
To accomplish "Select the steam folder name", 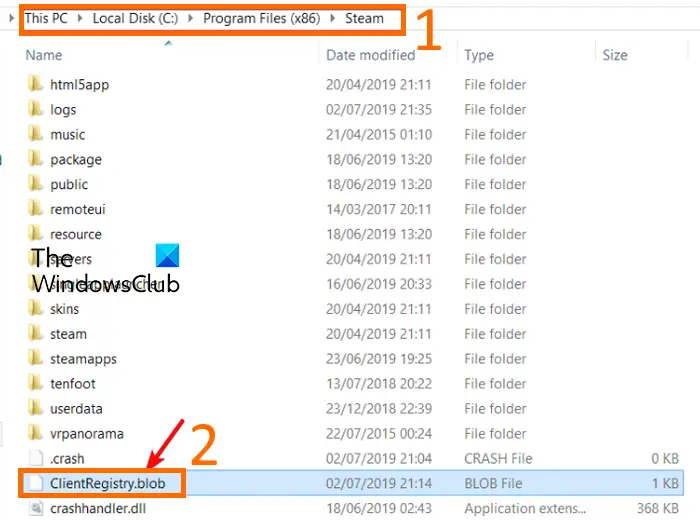I will [68, 334].
